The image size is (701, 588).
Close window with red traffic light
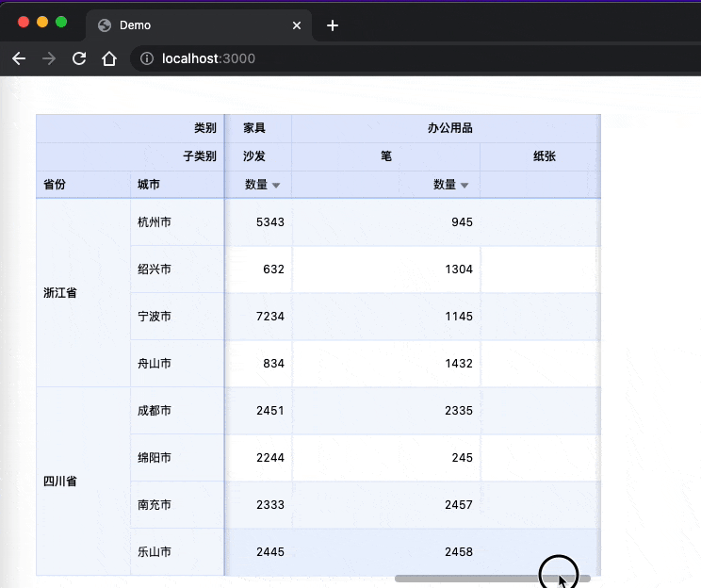(24, 22)
